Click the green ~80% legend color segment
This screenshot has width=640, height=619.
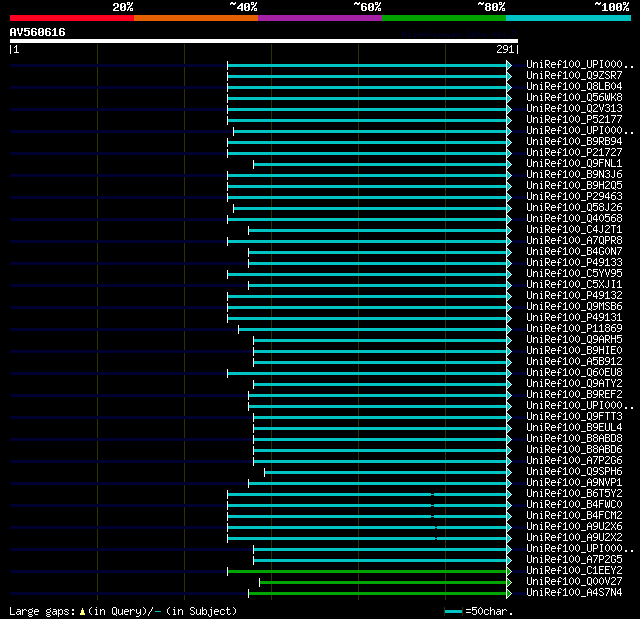coord(444,18)
